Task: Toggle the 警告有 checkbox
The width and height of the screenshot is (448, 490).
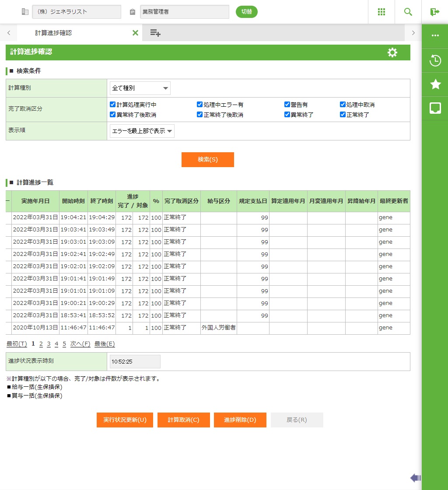Action: [x=287, y=105]
